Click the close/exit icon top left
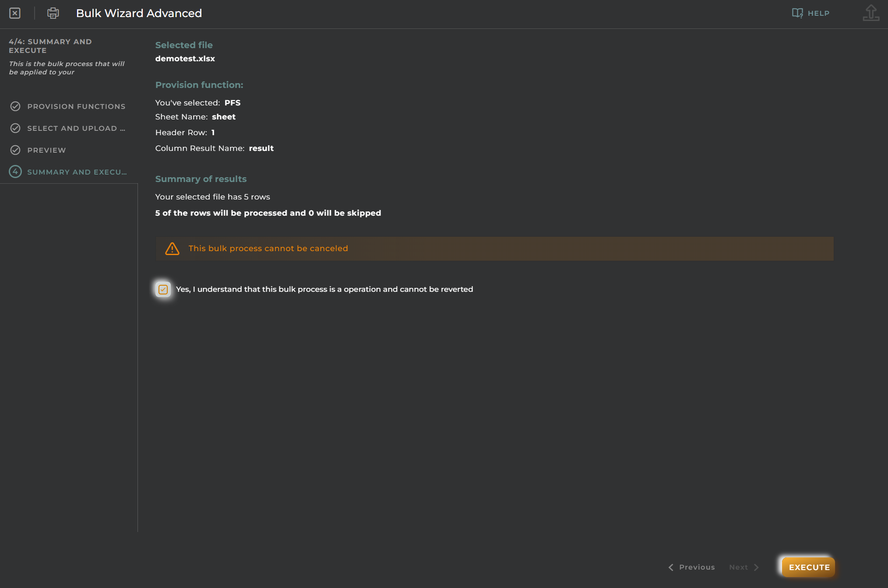Image resolution: width=888 pixels, height=588 pixels. (x=14, y=13)
